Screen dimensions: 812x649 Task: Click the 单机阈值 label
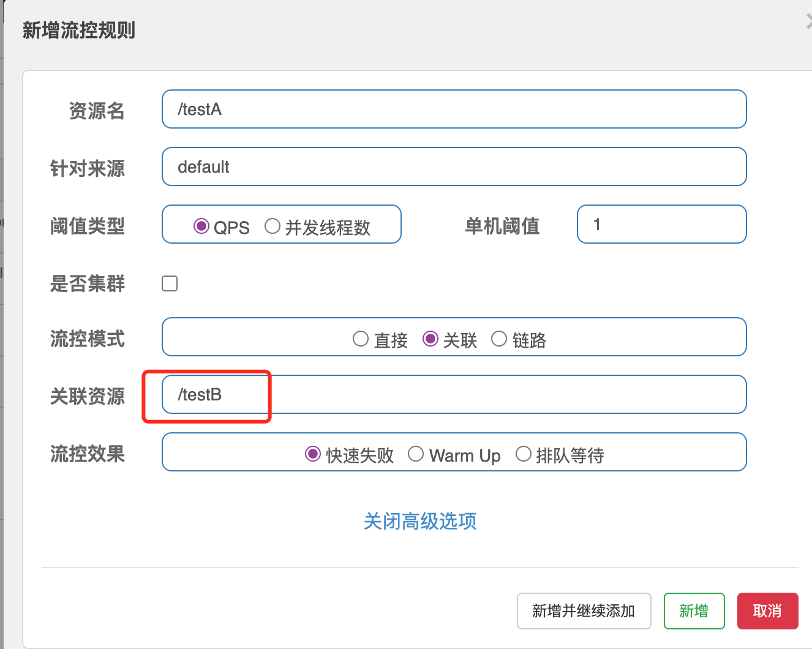(502, 226)
